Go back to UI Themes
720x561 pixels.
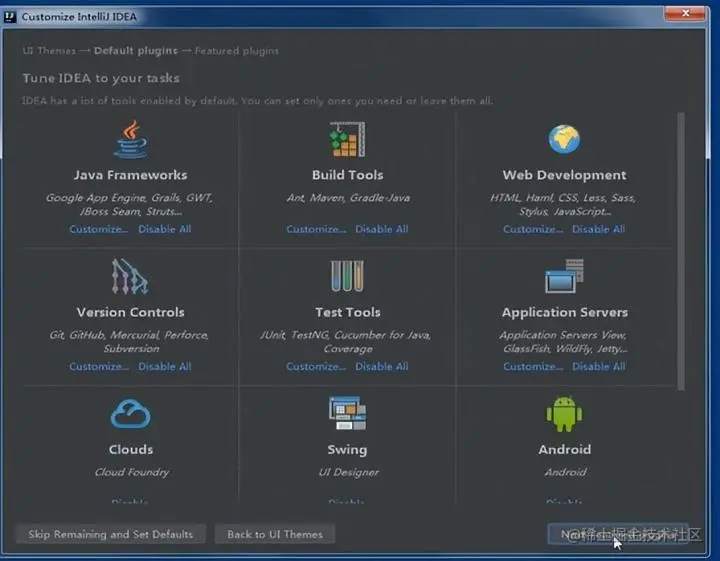pos(275,534)
